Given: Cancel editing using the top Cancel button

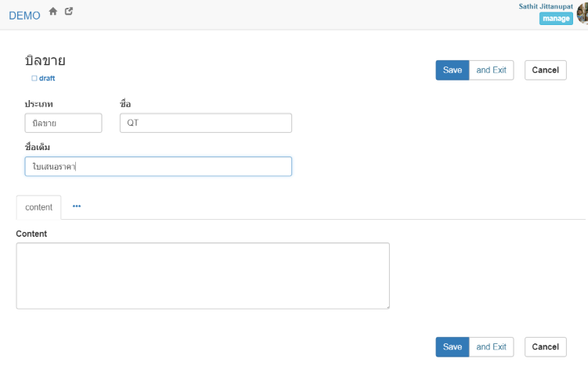Looking at the screenshot, I should (x=545, y=70).
